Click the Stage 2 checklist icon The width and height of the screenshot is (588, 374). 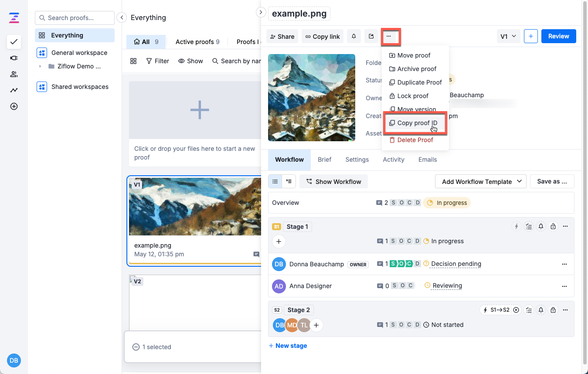click(x=529, y=310)
